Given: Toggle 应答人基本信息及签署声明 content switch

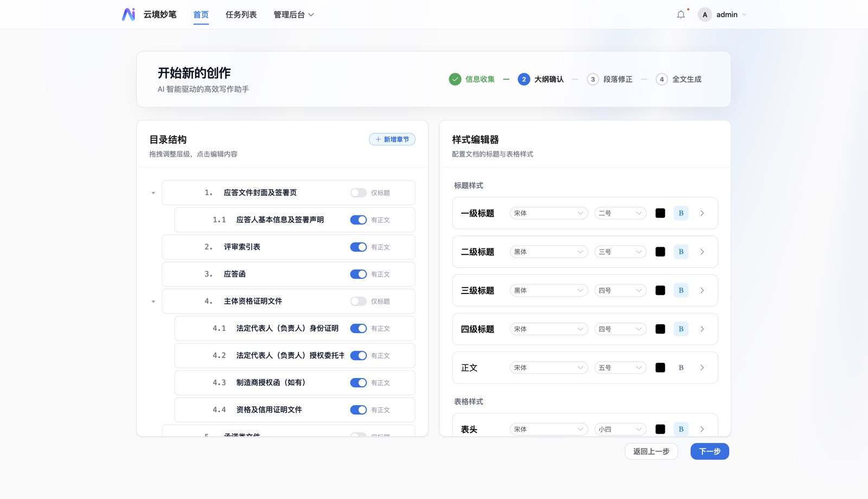Looking at the screenshot, I should (358, 220).
